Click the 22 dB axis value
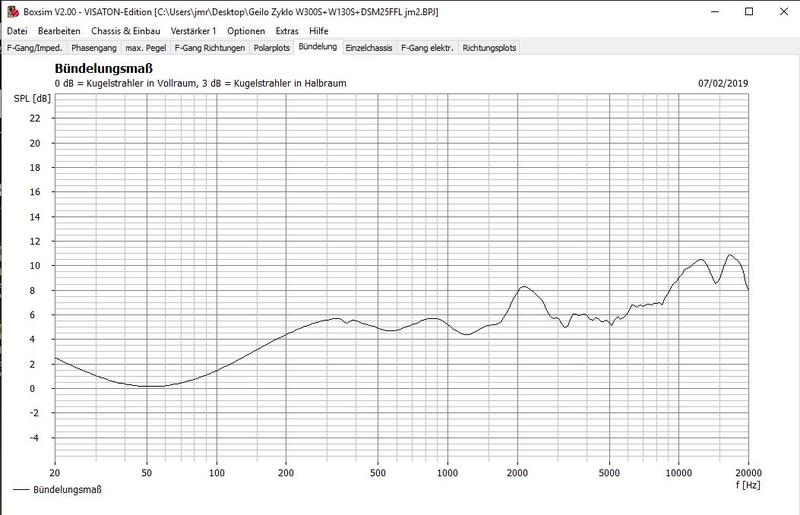Viewport: 800px width, 515px height. click(x=35, y=118)
